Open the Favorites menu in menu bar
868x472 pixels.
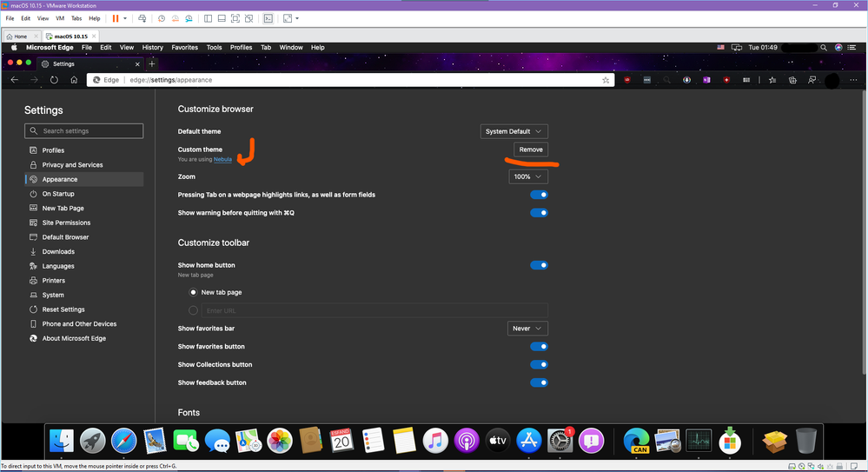(184, 48)
